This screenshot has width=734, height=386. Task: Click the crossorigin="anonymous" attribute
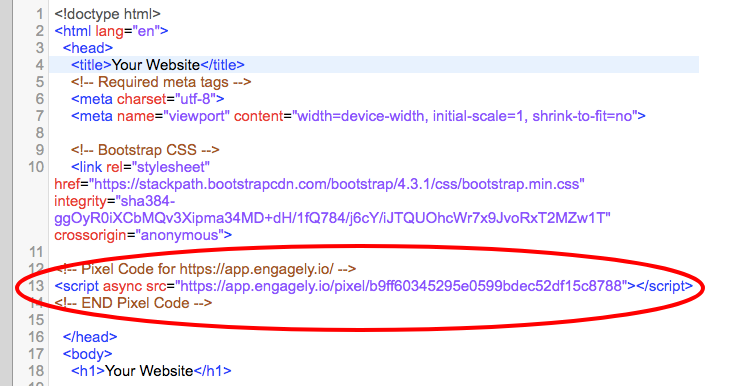[143, 234]
